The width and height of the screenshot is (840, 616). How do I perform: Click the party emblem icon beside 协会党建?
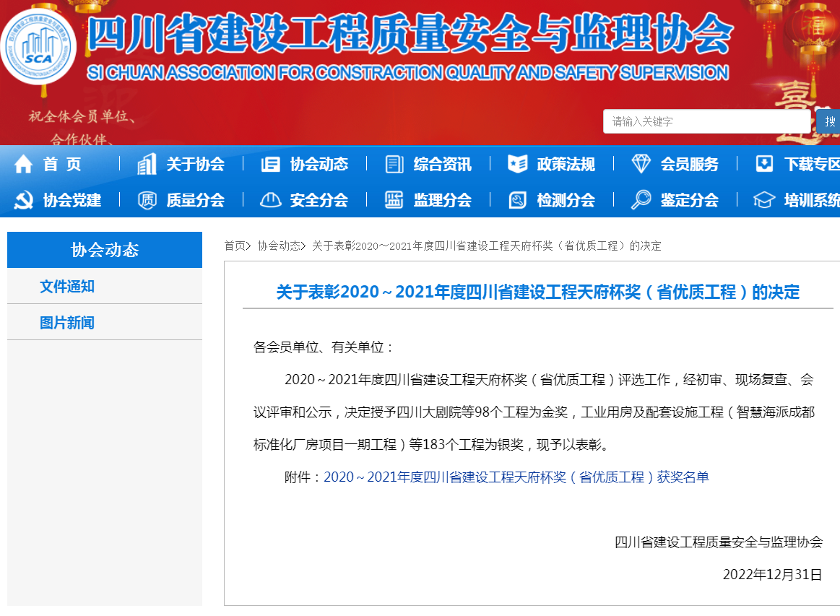click(x=22, y=200)
